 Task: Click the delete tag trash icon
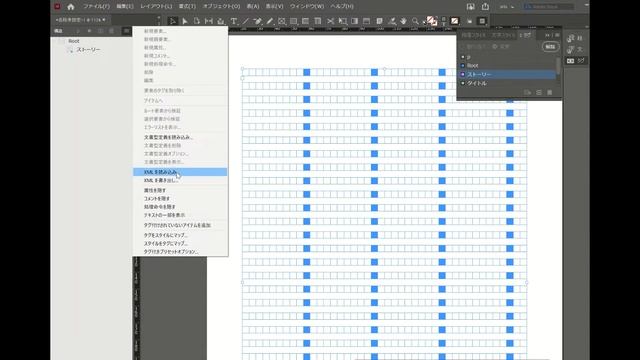pos(549,93)
